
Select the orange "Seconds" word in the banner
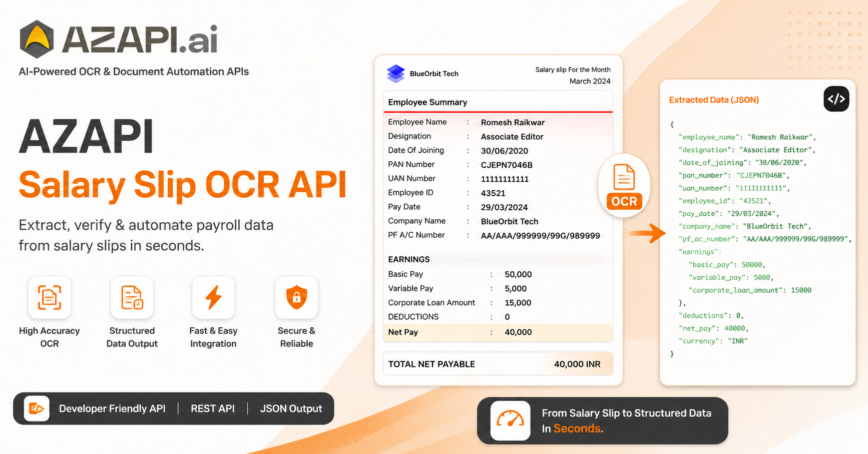[x=577, y=428]
